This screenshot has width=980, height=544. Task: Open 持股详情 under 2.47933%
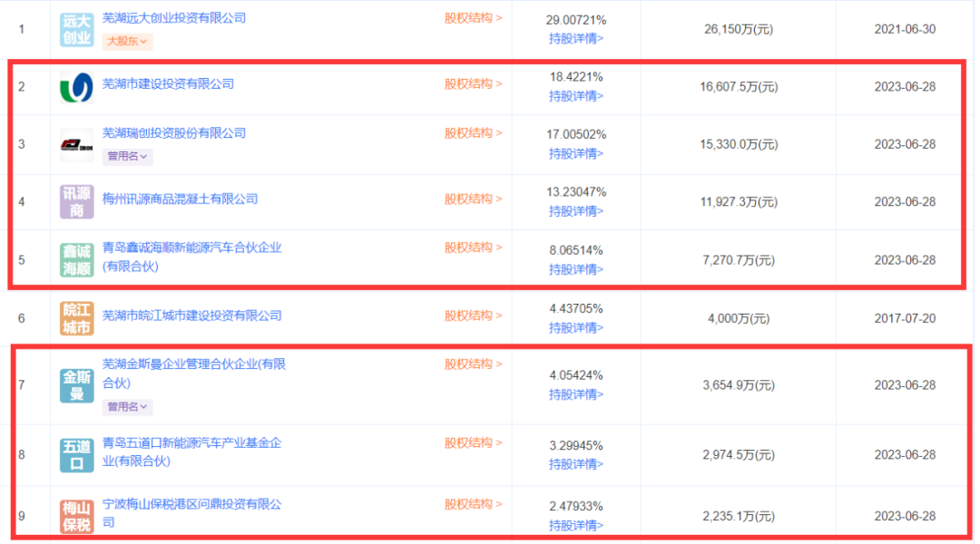(x=575, y=525)
